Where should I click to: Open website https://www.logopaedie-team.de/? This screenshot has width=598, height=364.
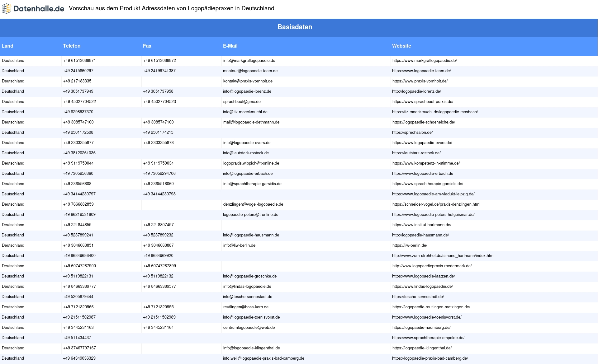[x=421, y=71]
